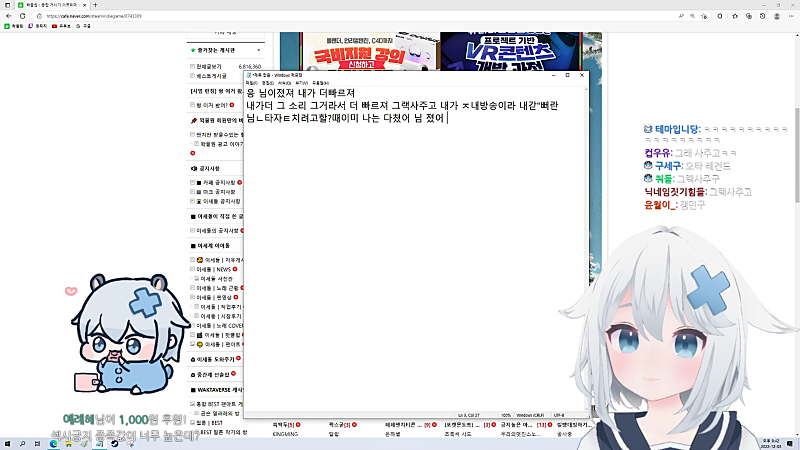The height and width of the screenshot is (450, 800).
Task: Close the Notepad window
Action: pos(582,75)
